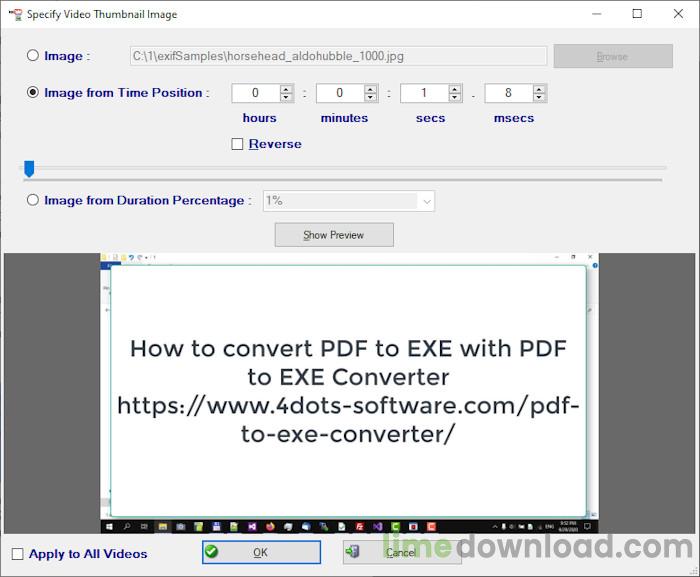Image resolution: width=700 pixels, height=577 pixels.
Task: Confirm with the OK button
Action: 261,552
